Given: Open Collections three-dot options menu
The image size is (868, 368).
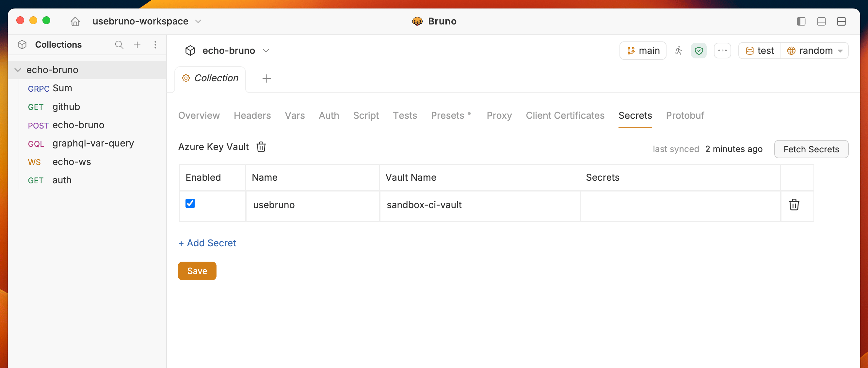Looking at the screenshot, I should click(155, 45).
